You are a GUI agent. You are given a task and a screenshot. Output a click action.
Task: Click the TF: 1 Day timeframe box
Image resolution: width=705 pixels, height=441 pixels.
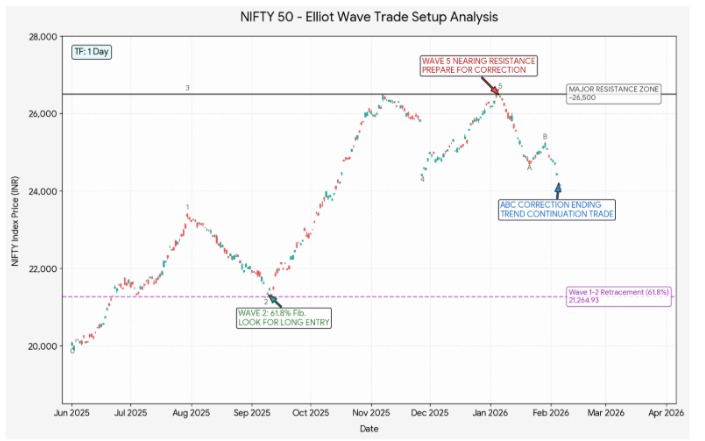pos(91,51)
